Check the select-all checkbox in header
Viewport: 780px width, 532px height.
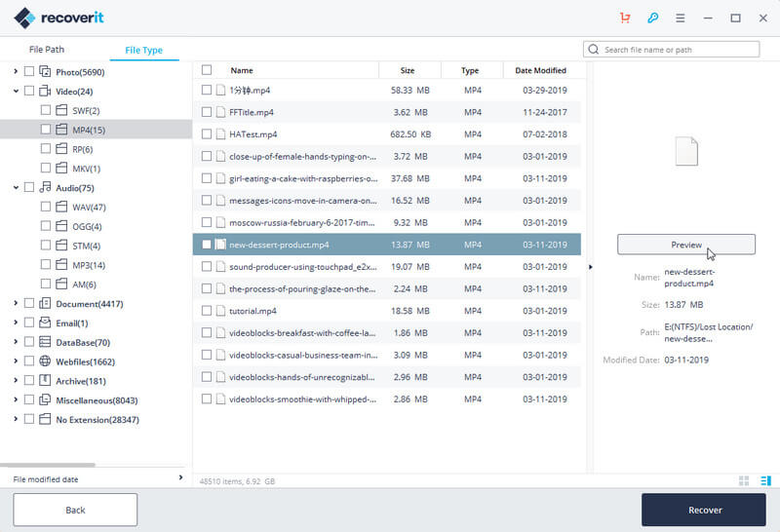(207, 70)
